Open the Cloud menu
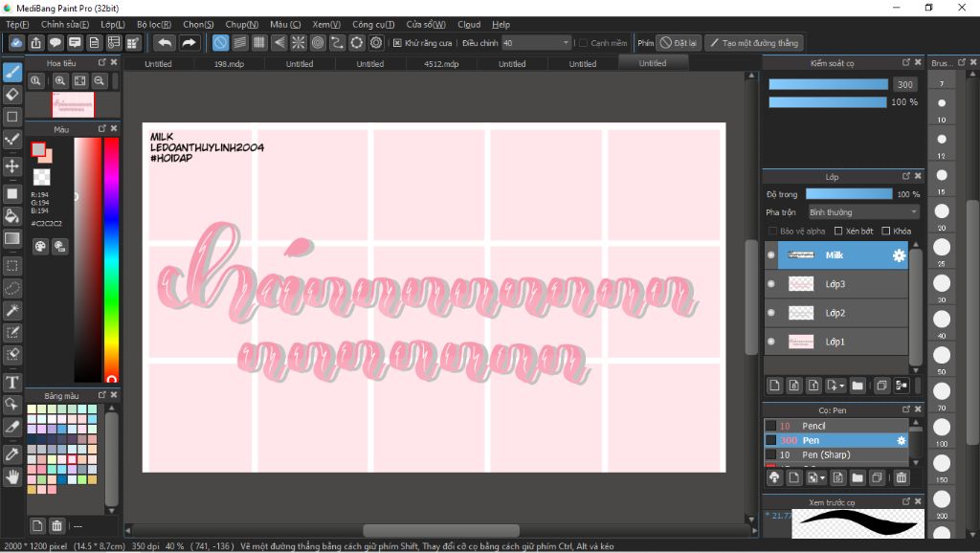Viewport: 980px width, 553px height. coord(469,24)
